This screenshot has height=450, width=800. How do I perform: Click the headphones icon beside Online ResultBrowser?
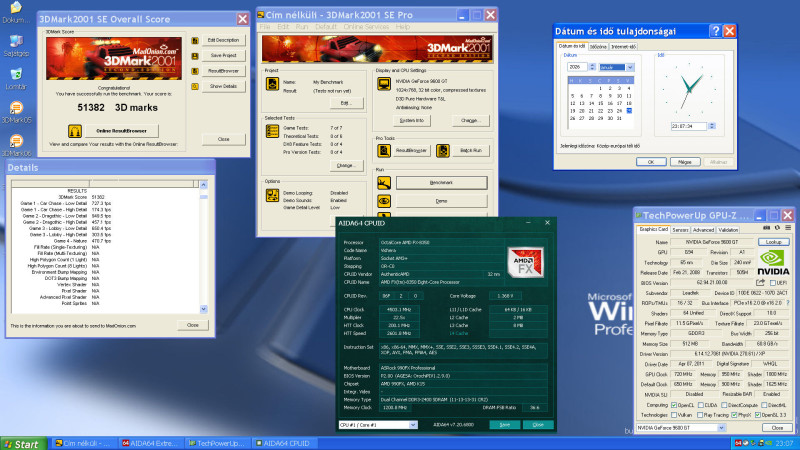tap(74, 131)
